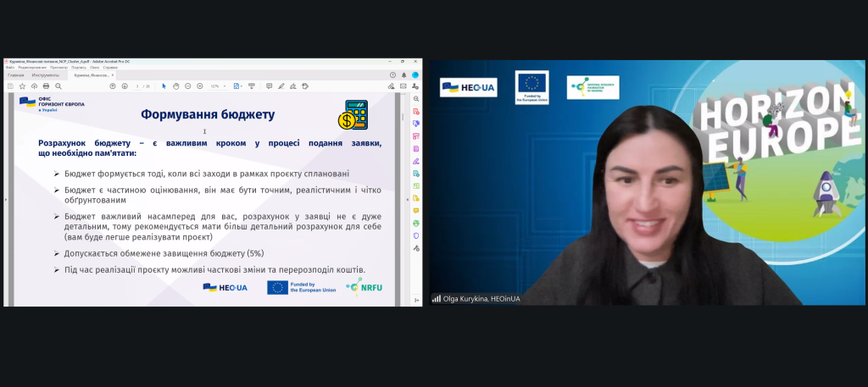The height and width of the screenshot is (387, 868).
Task: Click the page number input field
Action: click(137, 86)
